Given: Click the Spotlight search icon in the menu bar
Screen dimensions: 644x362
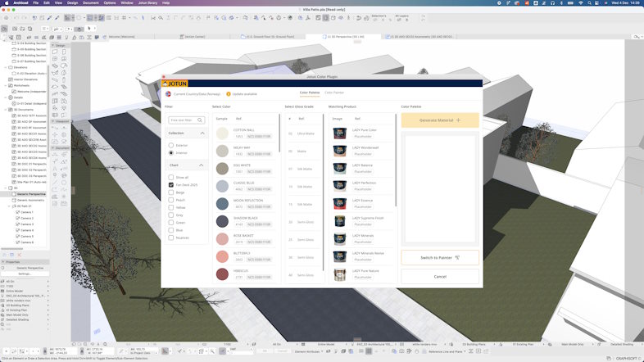Looking at the screenshot, I should tap(589, 3).
